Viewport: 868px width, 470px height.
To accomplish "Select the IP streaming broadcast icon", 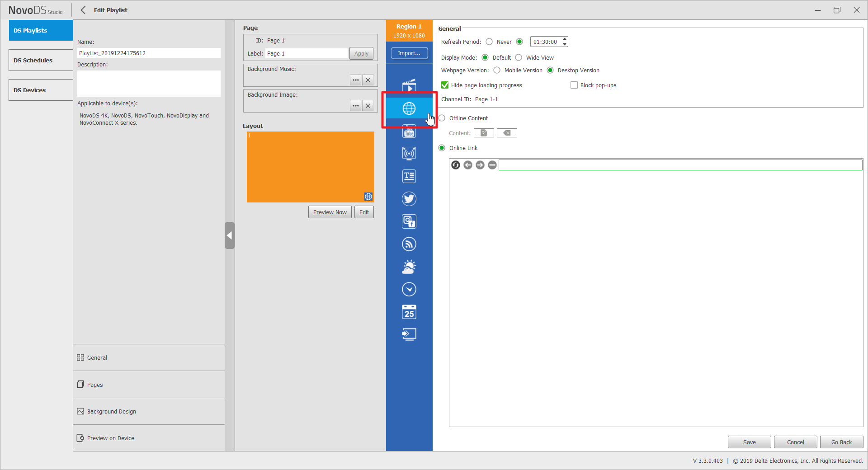I will pyautogui.click(x=409, y=153).
